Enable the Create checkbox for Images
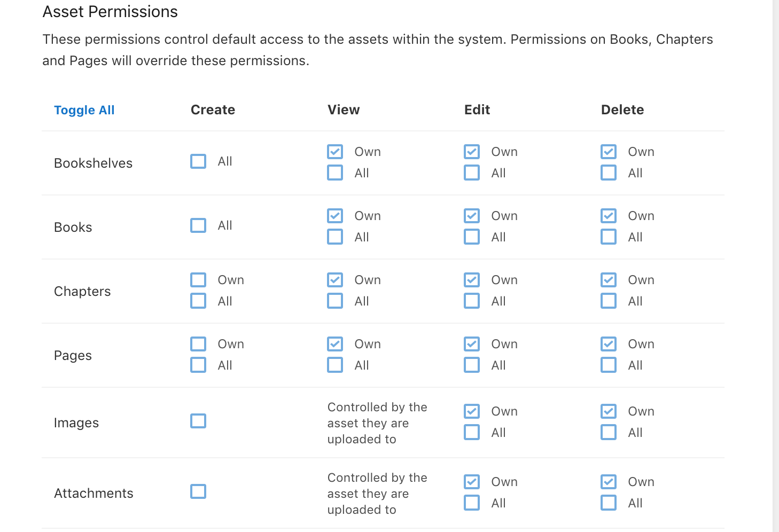The width and height of the screenshot is (779, 532). [x=198, y=421]
